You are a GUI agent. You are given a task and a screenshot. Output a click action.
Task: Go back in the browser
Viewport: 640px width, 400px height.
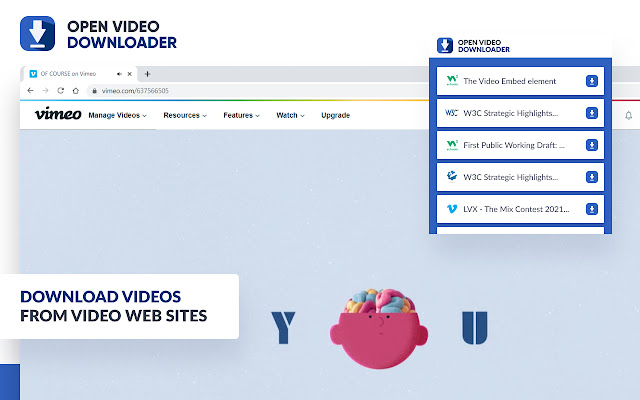30,91
